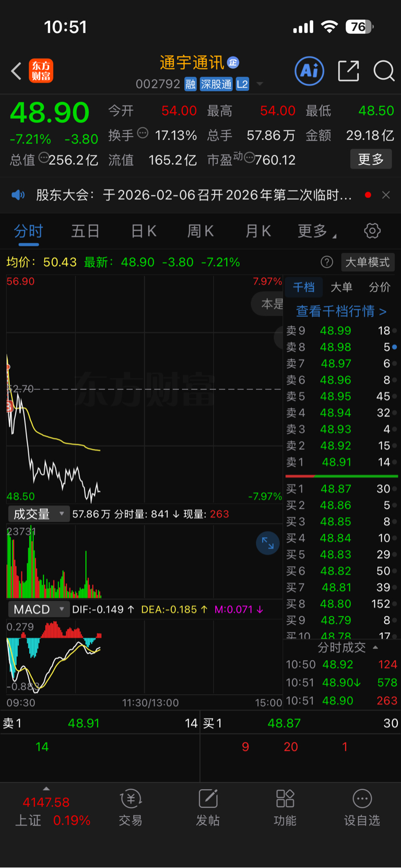401x868 pixels.
Task: Switch to the 月K chart tab
Action: (258, 231)
